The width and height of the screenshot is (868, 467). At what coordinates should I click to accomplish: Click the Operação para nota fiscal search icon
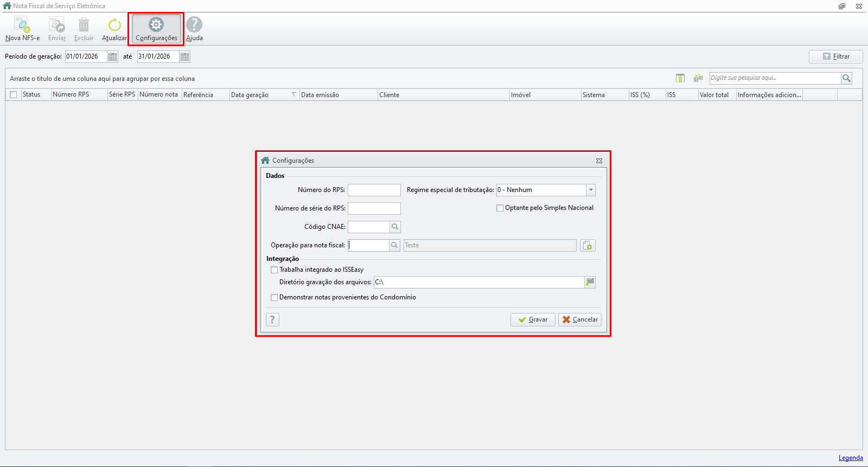pyautogui.click(x=394, y=245)
